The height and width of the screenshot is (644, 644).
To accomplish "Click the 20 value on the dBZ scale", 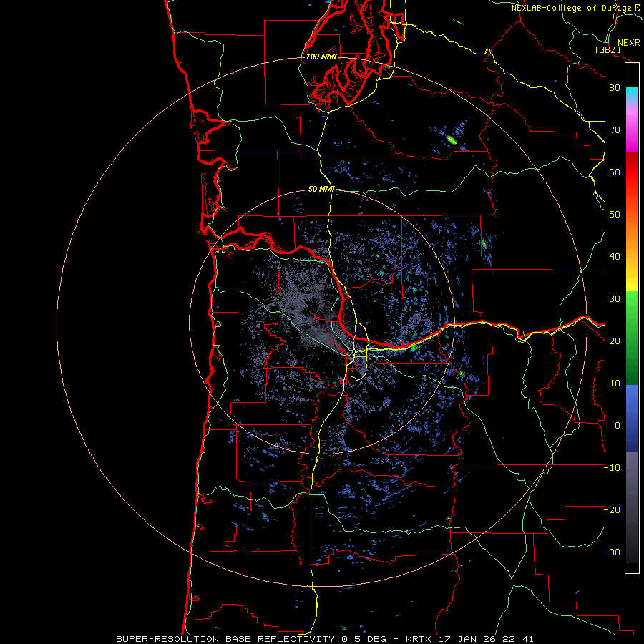I will pyautogui.click(x=615, y=341).
